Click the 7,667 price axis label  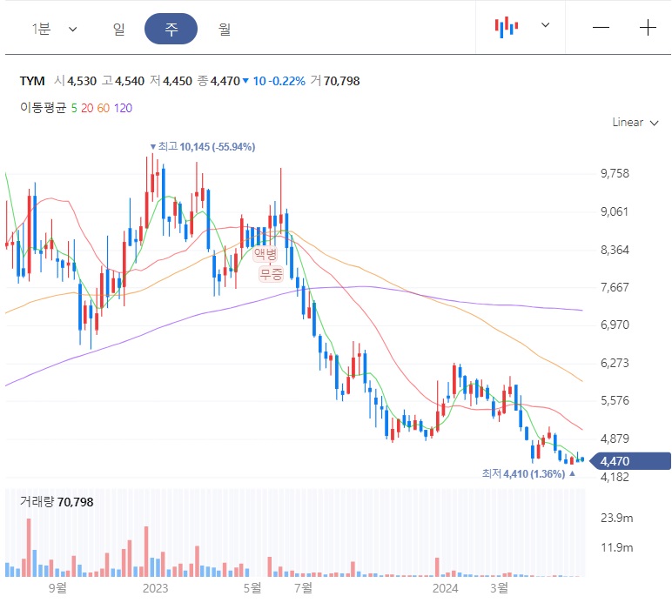(615, 287)
